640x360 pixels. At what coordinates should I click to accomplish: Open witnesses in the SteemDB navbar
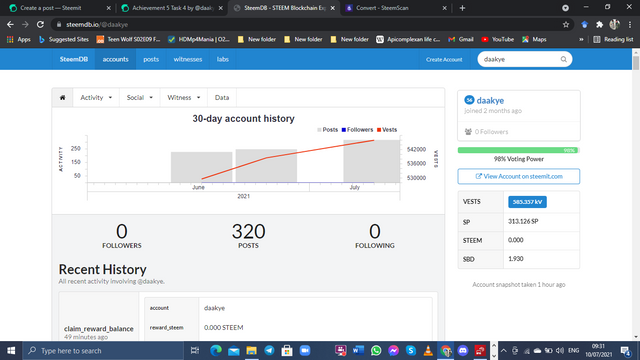(188, 59)
